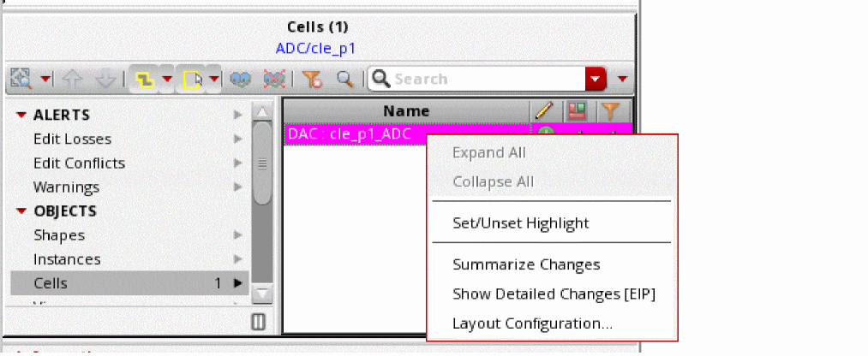The height and width of the screenshot is (356, 868).
Task: Click inside the Search input field
Action: pos(488,79)
